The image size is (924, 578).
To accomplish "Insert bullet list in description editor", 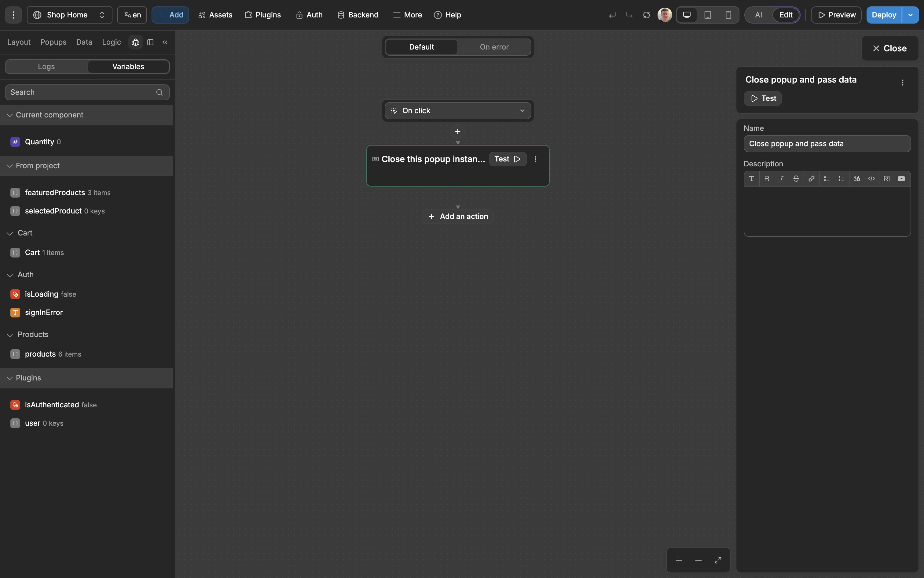I will click(827, 179).
